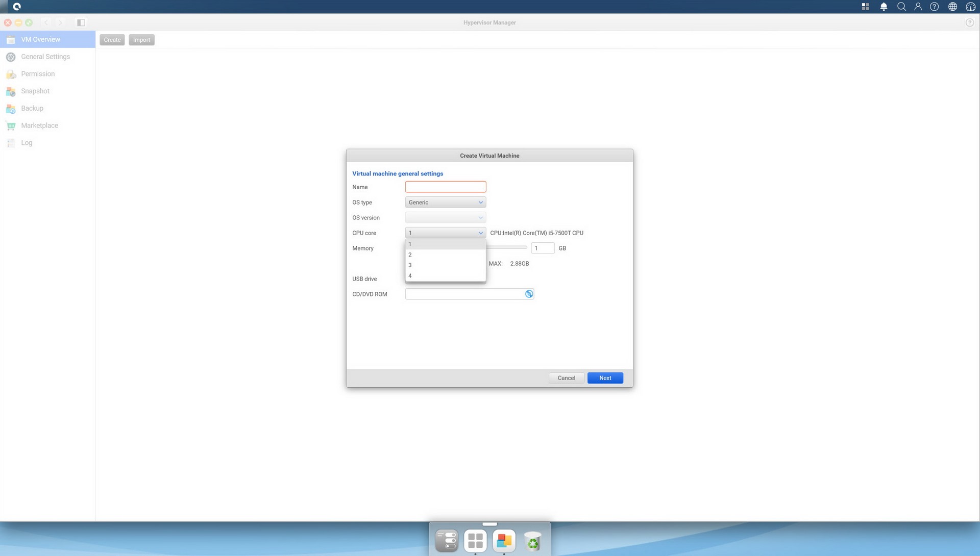
Task: Click the Name input field
Action: point(445,187)
